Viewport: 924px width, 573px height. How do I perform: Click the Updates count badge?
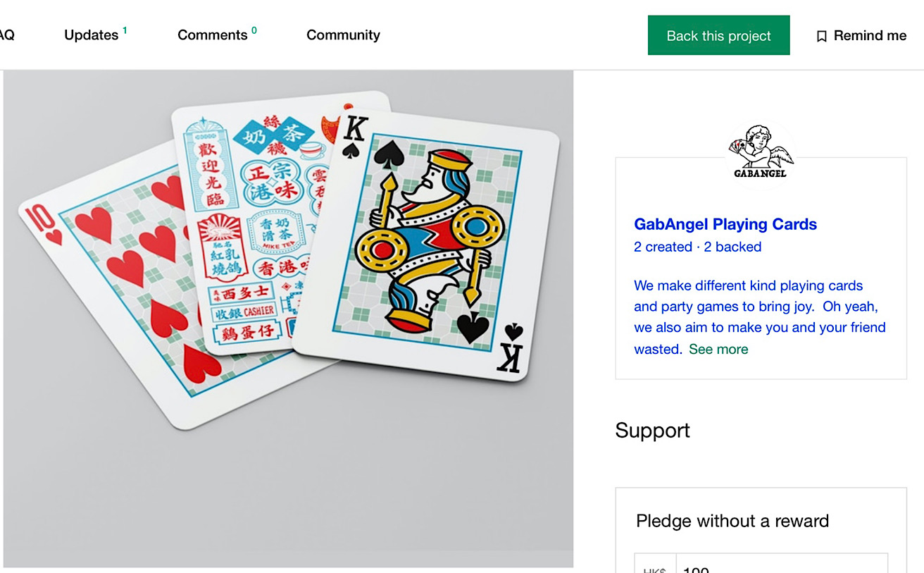pos(125,30)
